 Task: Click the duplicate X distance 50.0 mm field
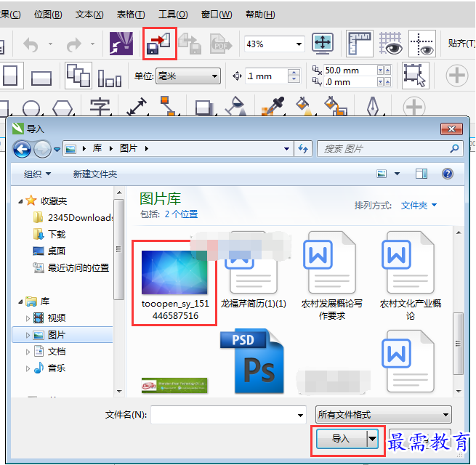350,70
